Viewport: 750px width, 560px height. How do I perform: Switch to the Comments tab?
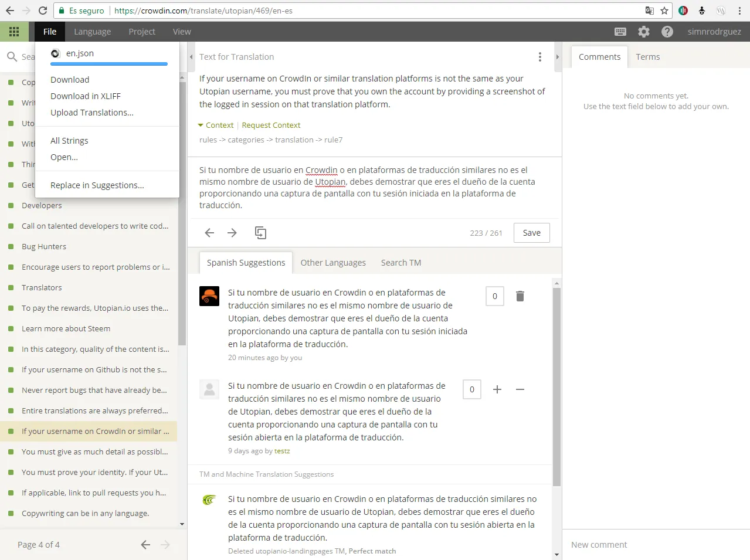[599, 57]
